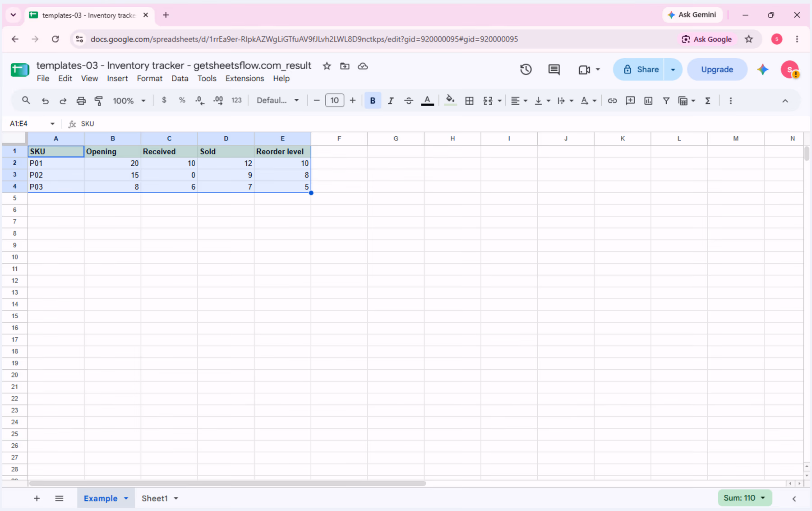This screenshot has width=812, height=511.
Task: Switch to Sheet1 tab
Action: coord(155,498)
